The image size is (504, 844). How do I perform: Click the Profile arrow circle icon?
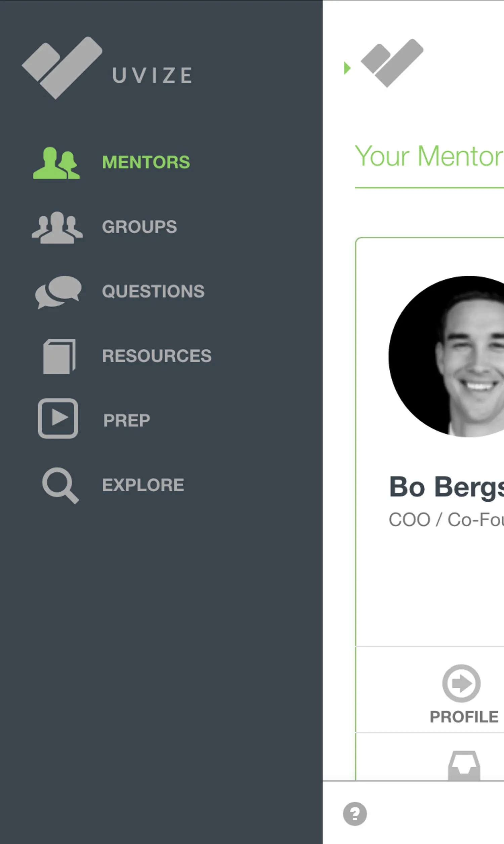461,683
